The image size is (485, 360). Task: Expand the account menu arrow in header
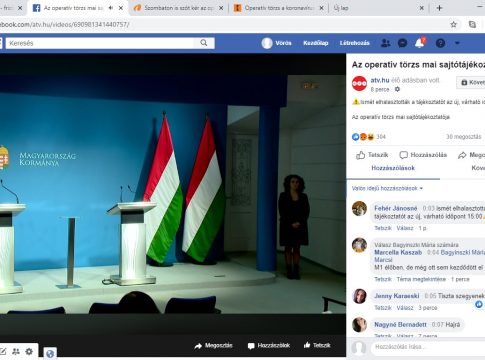pos(457,43)
